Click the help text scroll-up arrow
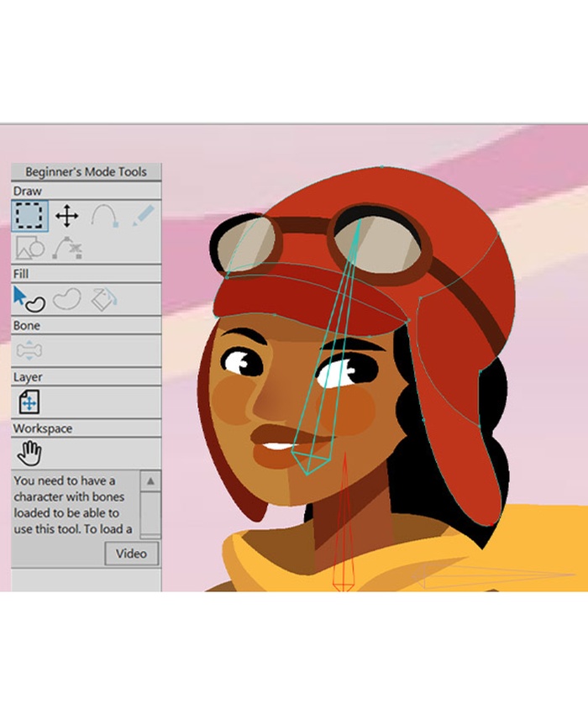This screenshot has height=714, width=588. [150, 481]
